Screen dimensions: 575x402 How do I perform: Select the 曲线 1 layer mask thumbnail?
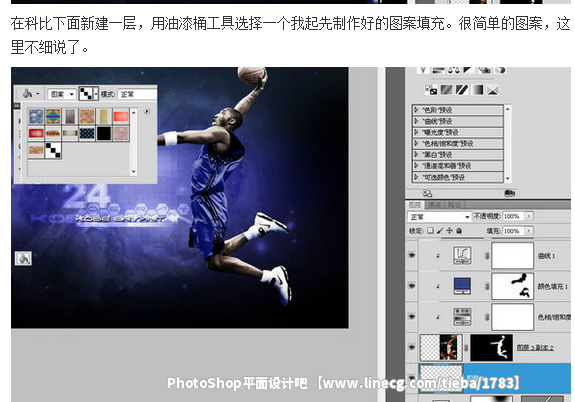point(513,256)
